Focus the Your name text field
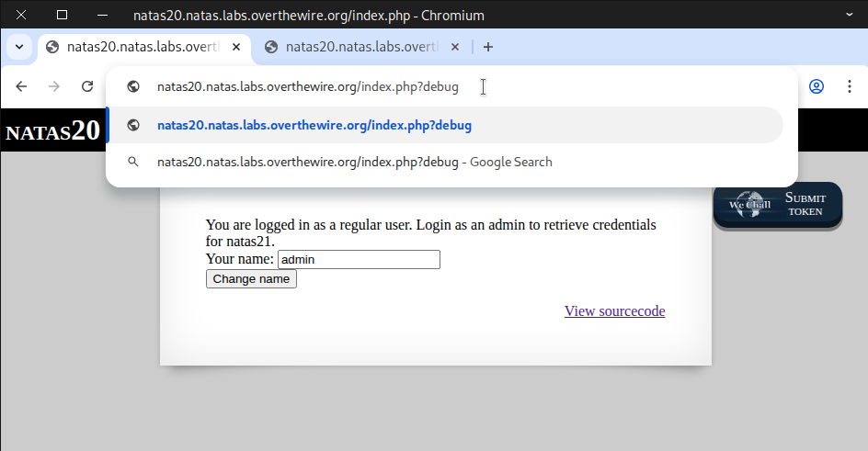The height and width of the screenshot is (451, 868). coord(359,260)
